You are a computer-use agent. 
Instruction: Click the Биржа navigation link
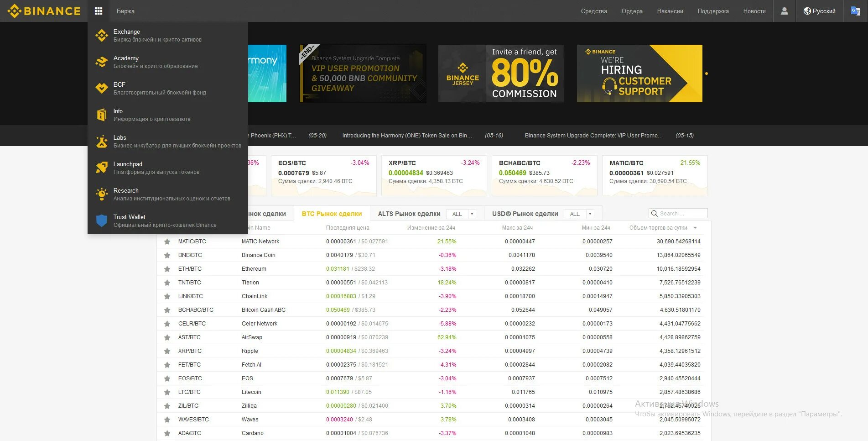click(125, 11)
